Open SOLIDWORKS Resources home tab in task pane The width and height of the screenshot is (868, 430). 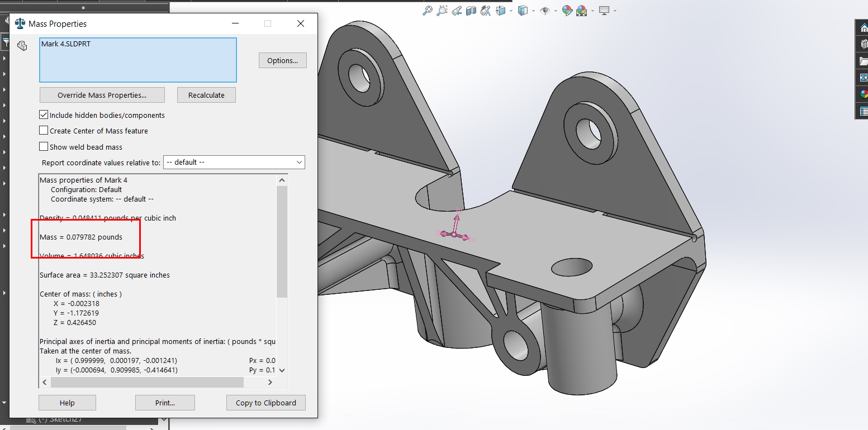[862, 27]
